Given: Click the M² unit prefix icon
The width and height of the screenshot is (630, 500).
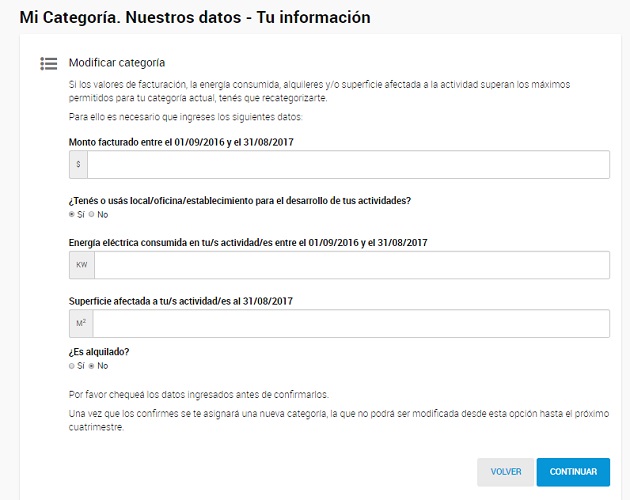Looking at the screenshot, I should click(x=81, y=324).
